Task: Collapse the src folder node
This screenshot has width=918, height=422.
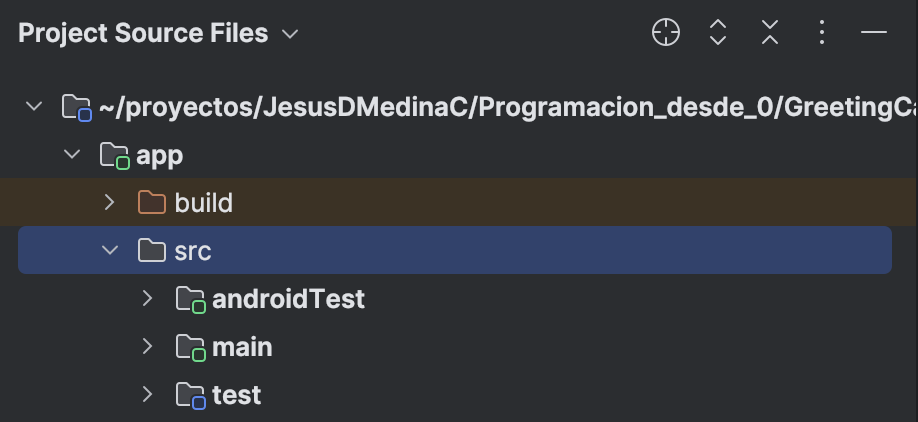Action: coord(110,251)
